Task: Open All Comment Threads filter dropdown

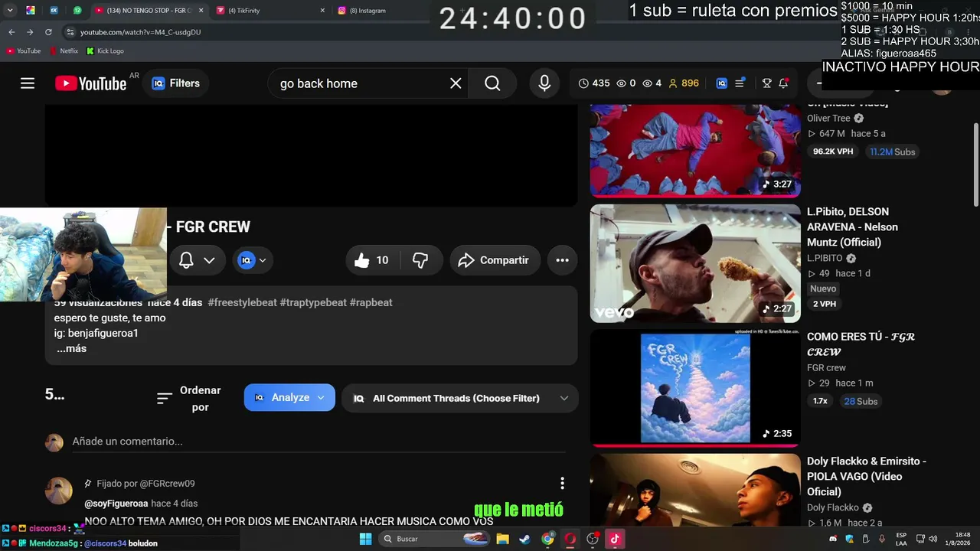Action: coord(460,398)
